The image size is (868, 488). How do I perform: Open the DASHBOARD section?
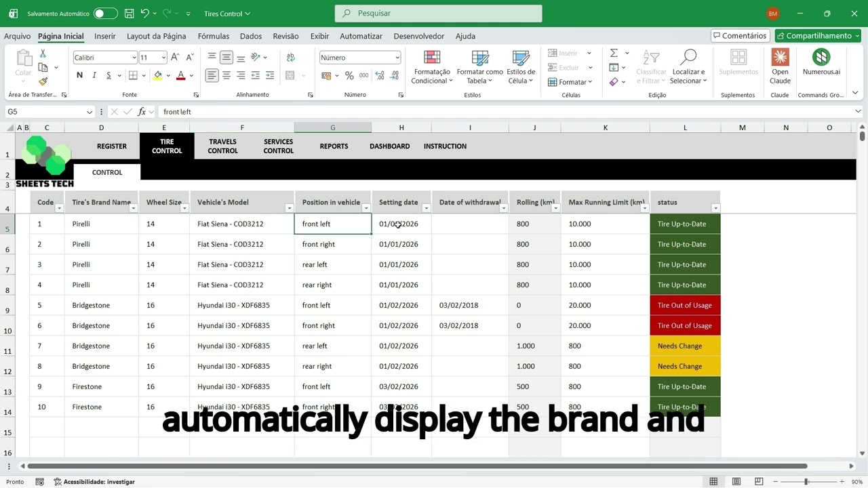[x=390, y=146]
